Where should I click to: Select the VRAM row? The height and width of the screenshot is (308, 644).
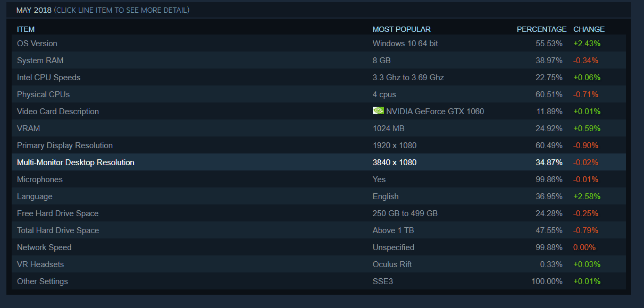click(x=29, y=129)
